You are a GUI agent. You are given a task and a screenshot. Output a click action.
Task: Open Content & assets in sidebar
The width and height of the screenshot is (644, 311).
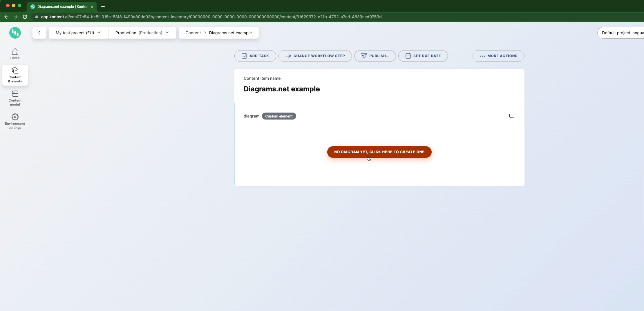[15, 75]
